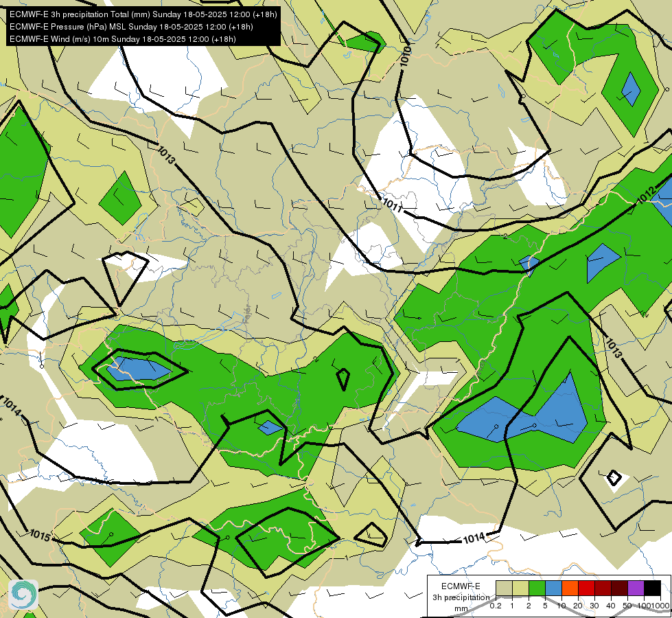The width and height of the screenshot is (672, 618).
Task: Pick the tan 0.2–1 mm legend swatch
Action: click(x=504, y=588)
